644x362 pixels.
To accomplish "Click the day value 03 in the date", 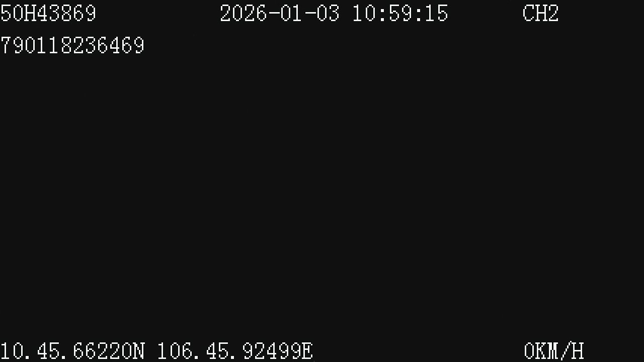I will [x=328, y=13].
